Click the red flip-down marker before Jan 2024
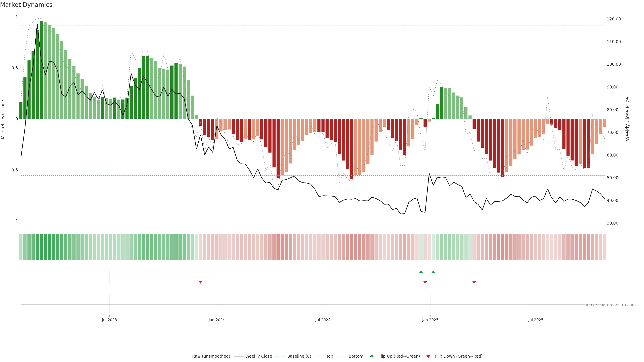This screenshot has width=644, height=362. (201, 282)
